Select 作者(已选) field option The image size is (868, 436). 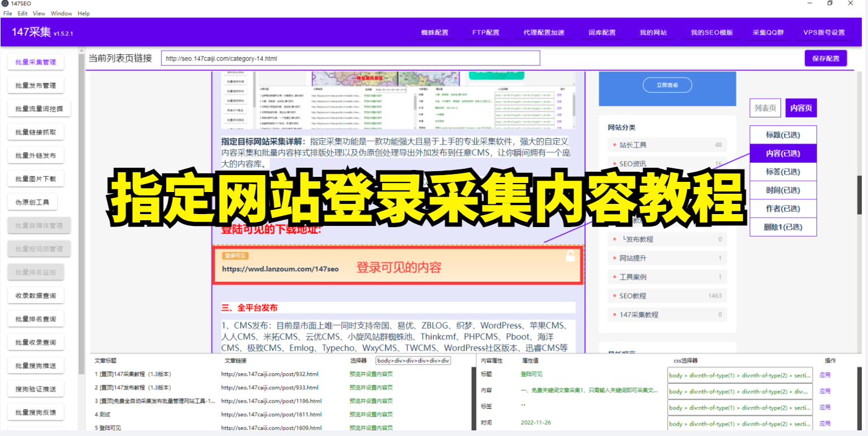coord(783,208)
